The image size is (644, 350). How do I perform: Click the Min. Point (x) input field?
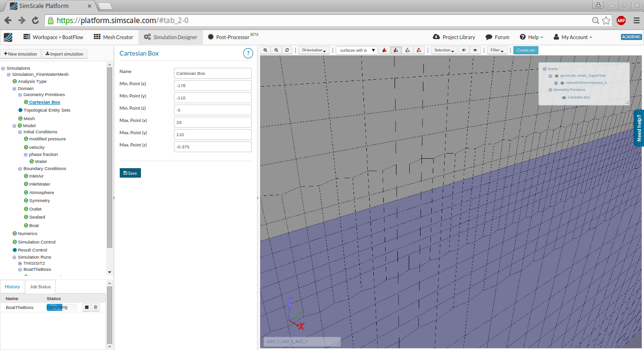[x=213, y=86]
